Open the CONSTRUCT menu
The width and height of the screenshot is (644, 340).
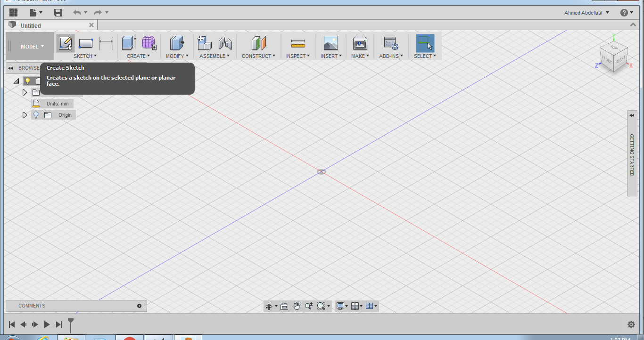click(x=258, y=56)
